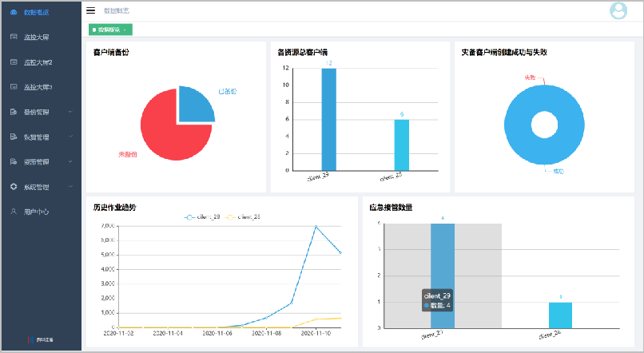644x353 pixels.
Task: Open the user avatar icon at top right
Action: (618, 10)
